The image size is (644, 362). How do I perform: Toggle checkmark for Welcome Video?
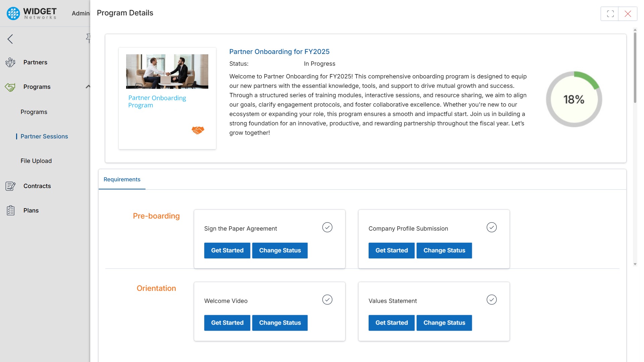click(327, 300)
